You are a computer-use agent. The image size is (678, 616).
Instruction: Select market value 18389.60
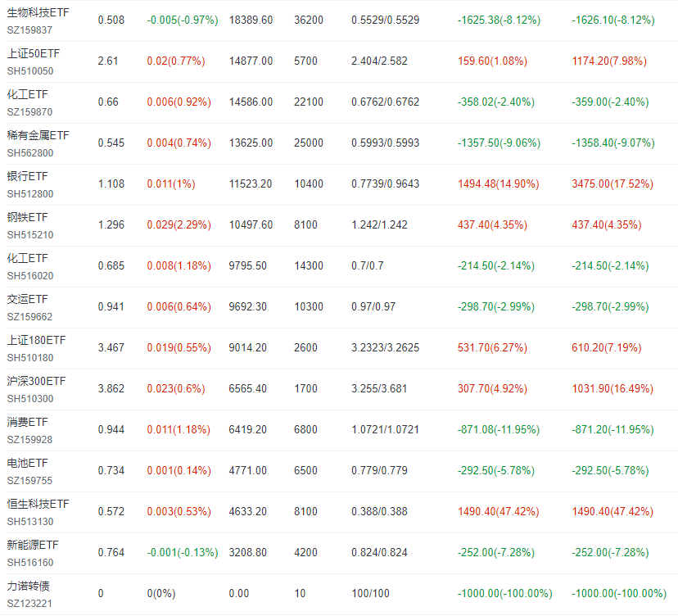(x=251, y=20)
